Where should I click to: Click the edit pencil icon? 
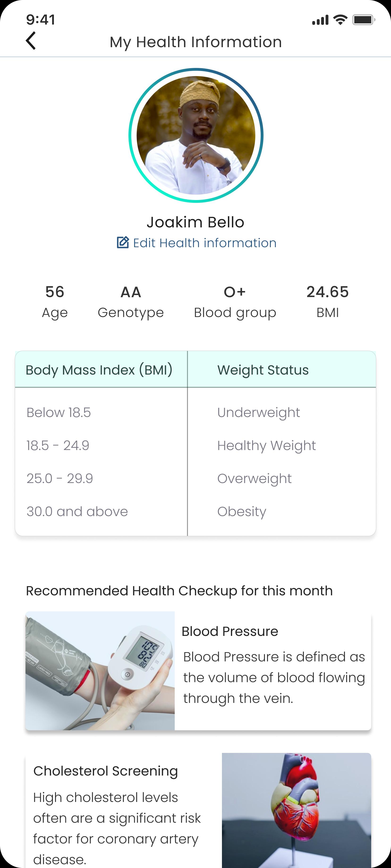pyautogui.click(x=123, y=243)
